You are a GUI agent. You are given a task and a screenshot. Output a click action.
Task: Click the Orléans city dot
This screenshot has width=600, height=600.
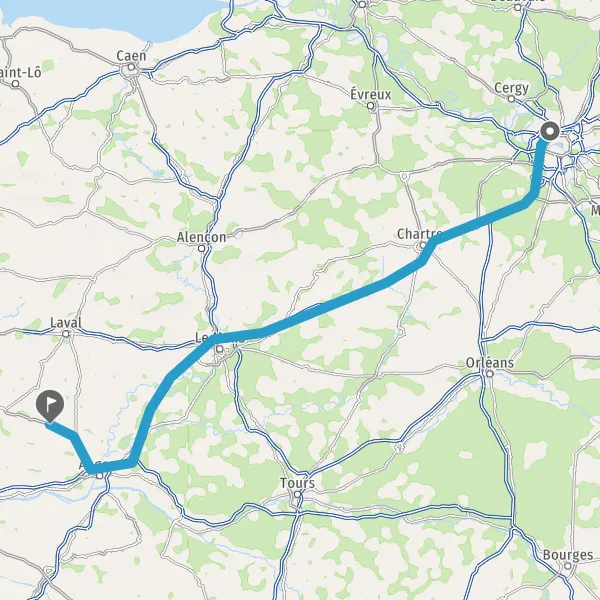[x=490, y=374]
